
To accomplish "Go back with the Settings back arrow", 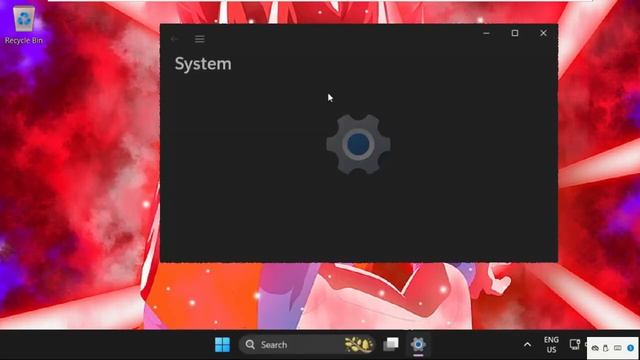I will point(174,39).
